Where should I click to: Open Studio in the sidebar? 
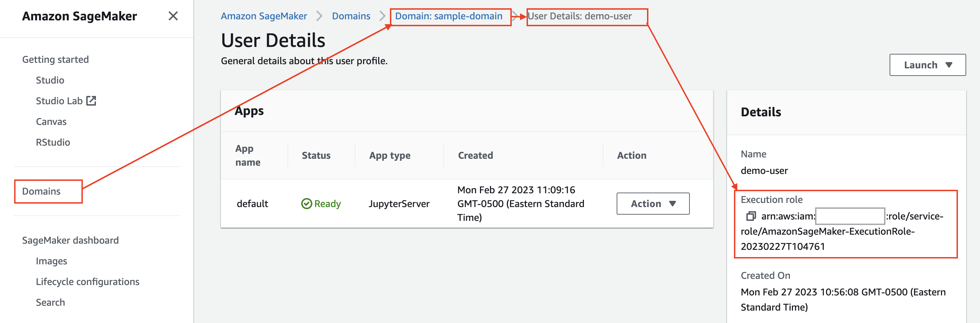pos(50,80)
